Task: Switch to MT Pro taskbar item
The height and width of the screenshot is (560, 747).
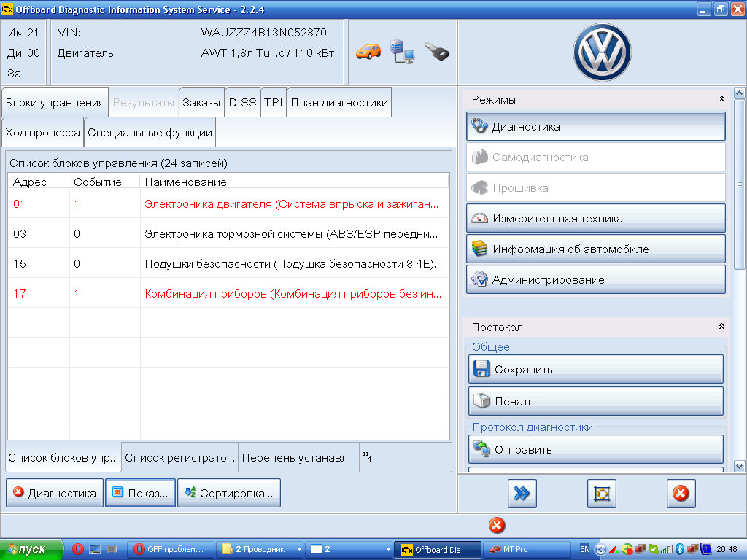Action: pyautogui.click(x=527, y=549)
